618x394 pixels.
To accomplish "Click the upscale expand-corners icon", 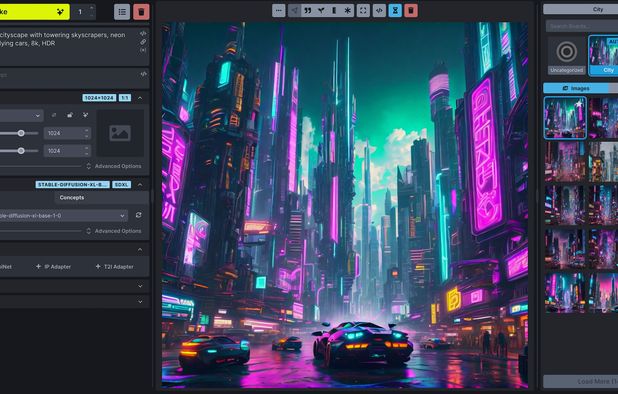I will tap(363, 11).
